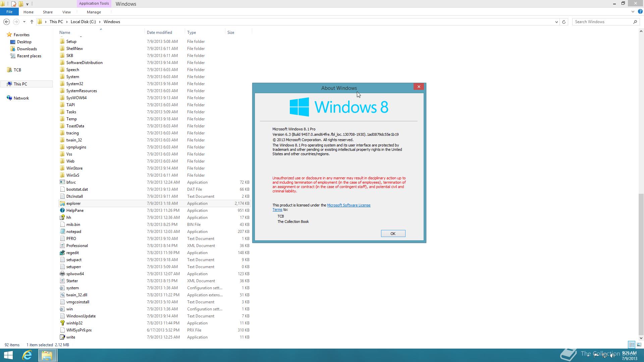Open Explorer Help question mark
The width and height of the screenshot is (644, 362).
(x=640, y=12)
